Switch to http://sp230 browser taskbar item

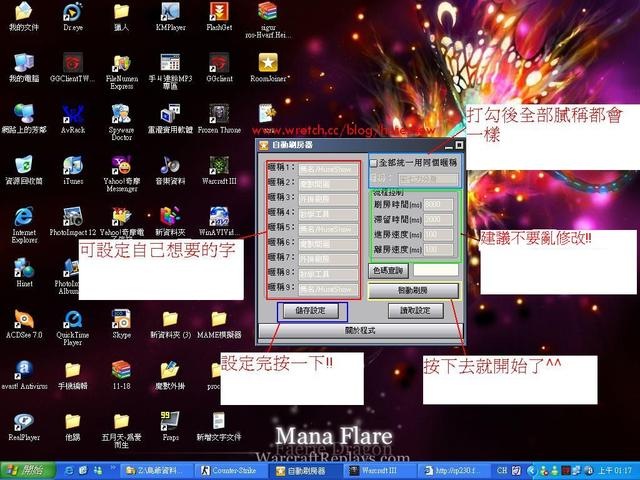tap(453, 471)
